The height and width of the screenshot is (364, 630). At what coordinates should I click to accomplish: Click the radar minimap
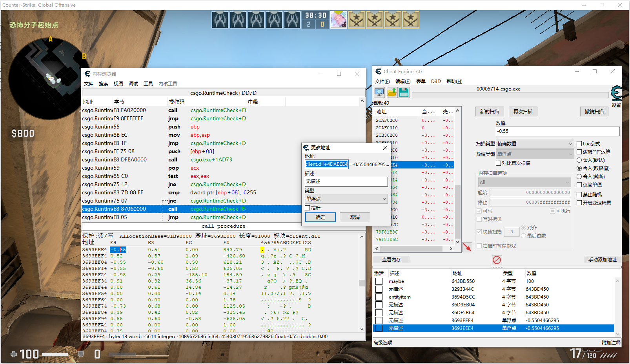tap(49, 79)
